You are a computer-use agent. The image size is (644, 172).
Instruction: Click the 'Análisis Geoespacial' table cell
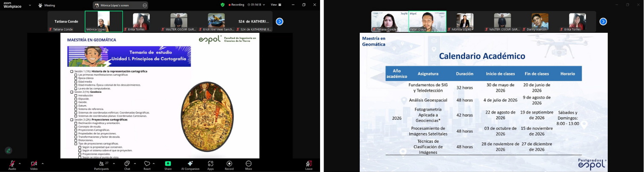click(x=428, y=100)
